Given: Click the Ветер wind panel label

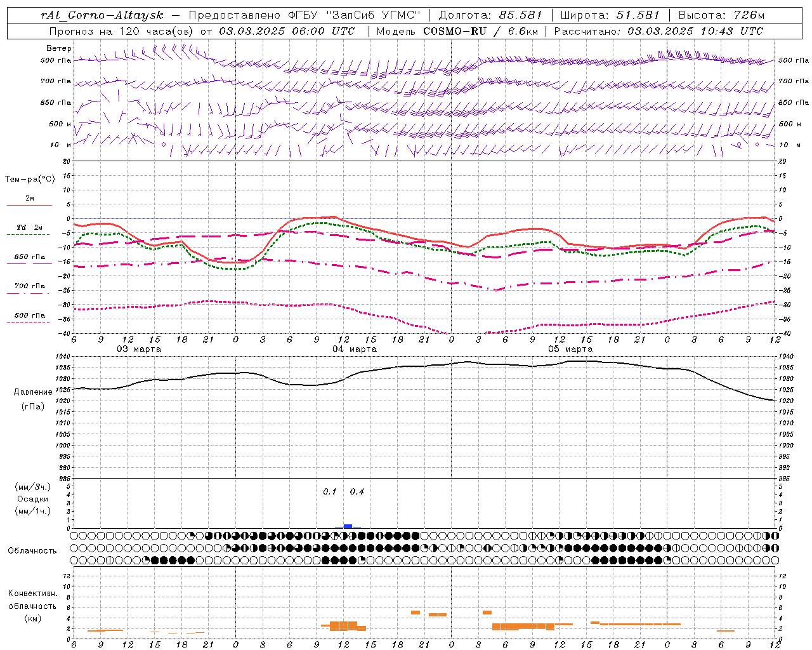Looking at the screenshot, I should [59, 48].
